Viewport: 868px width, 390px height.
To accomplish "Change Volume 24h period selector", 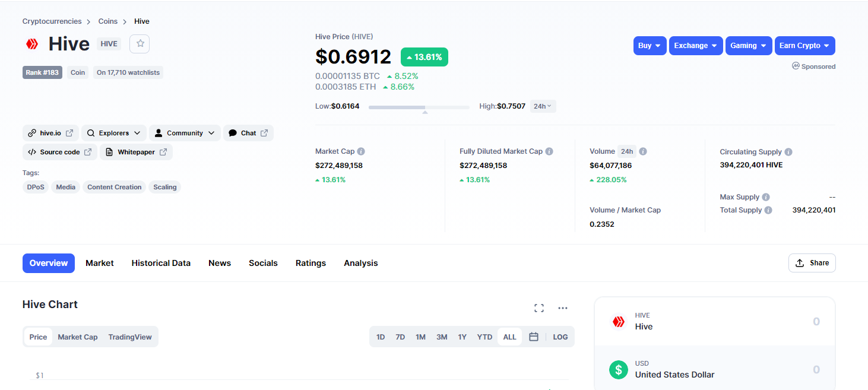I will click(x=627, y=151).
